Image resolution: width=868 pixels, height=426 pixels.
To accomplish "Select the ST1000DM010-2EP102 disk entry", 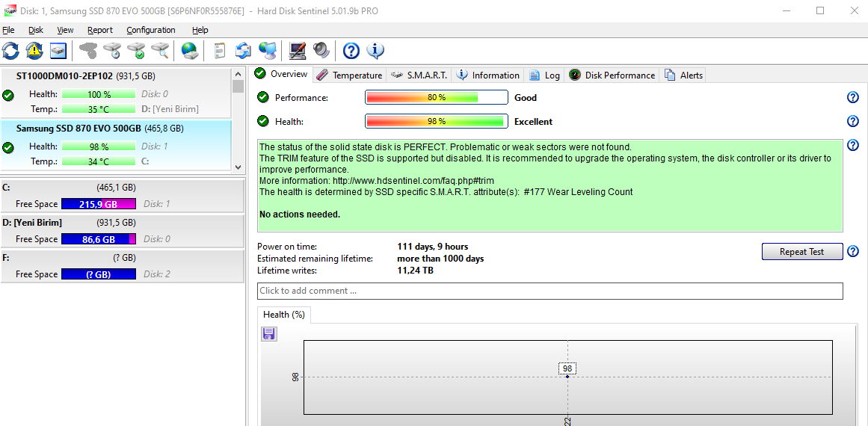I will pos(116,93).
